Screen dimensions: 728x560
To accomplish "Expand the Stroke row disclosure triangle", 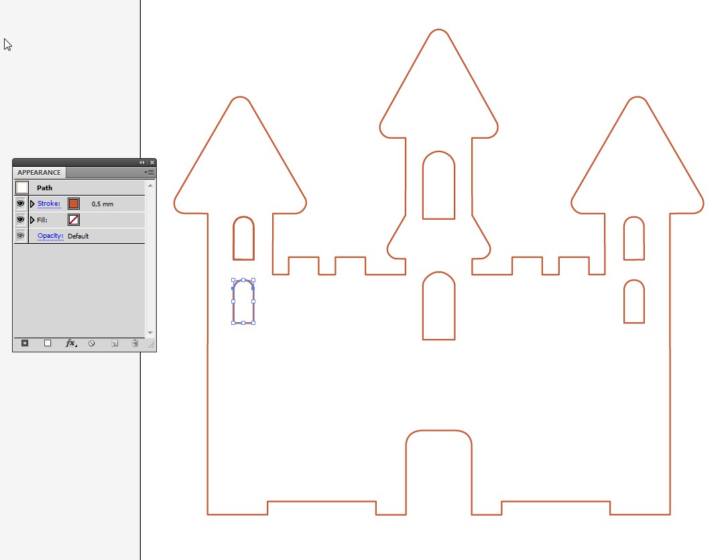I will (x=32, y=204).
